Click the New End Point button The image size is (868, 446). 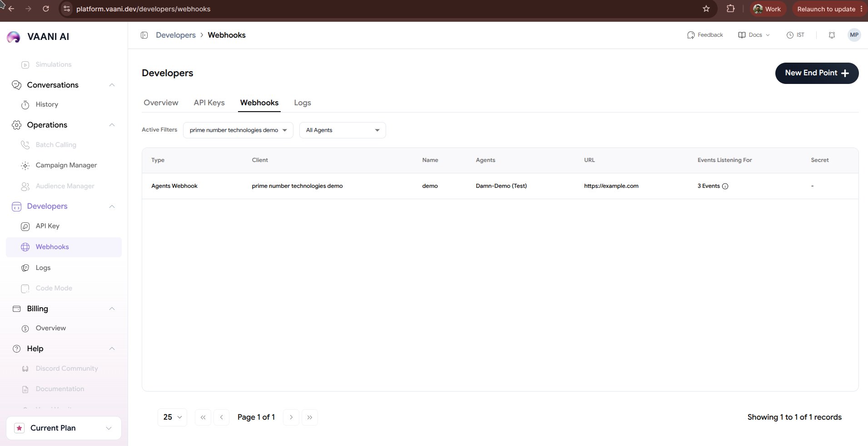tap(817, 73)
